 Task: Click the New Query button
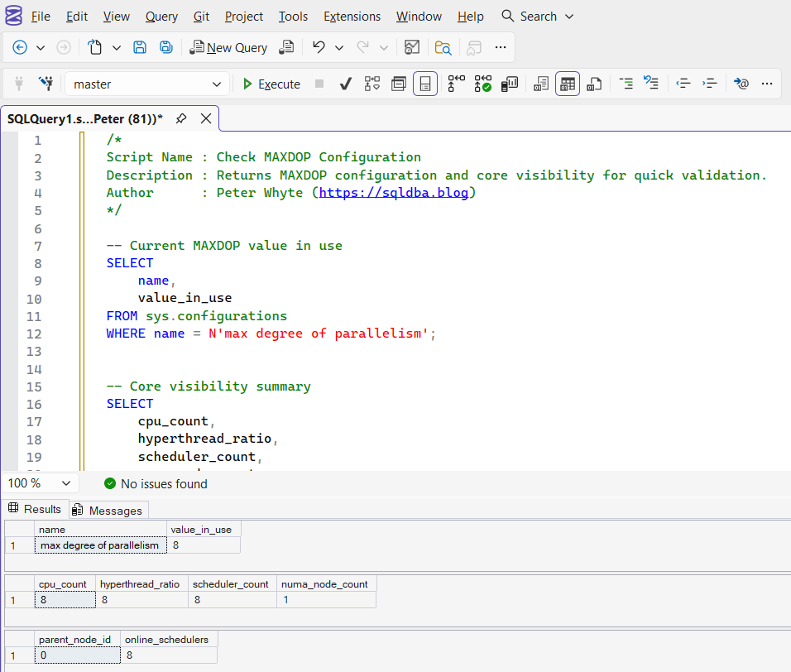point(228,47)
